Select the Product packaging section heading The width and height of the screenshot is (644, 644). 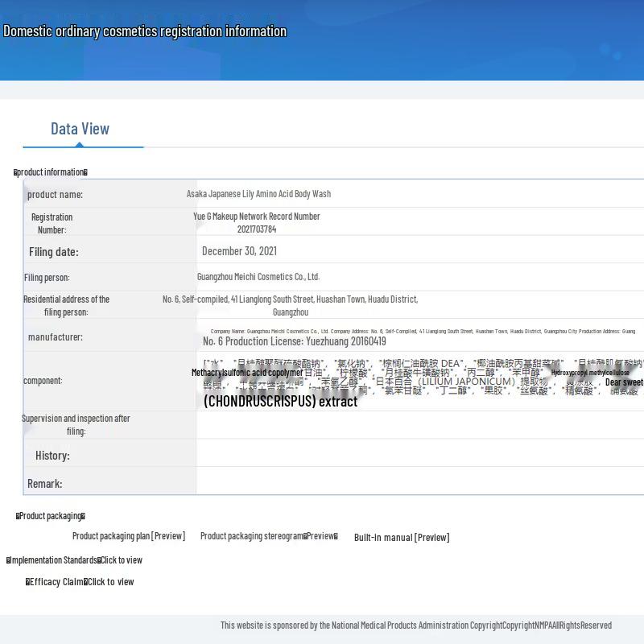(50, 516)
